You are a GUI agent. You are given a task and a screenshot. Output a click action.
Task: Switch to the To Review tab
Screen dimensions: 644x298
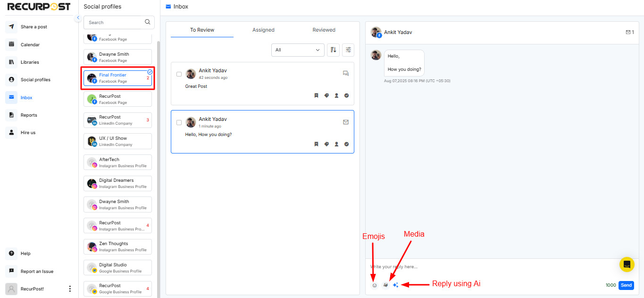[202, 30]
